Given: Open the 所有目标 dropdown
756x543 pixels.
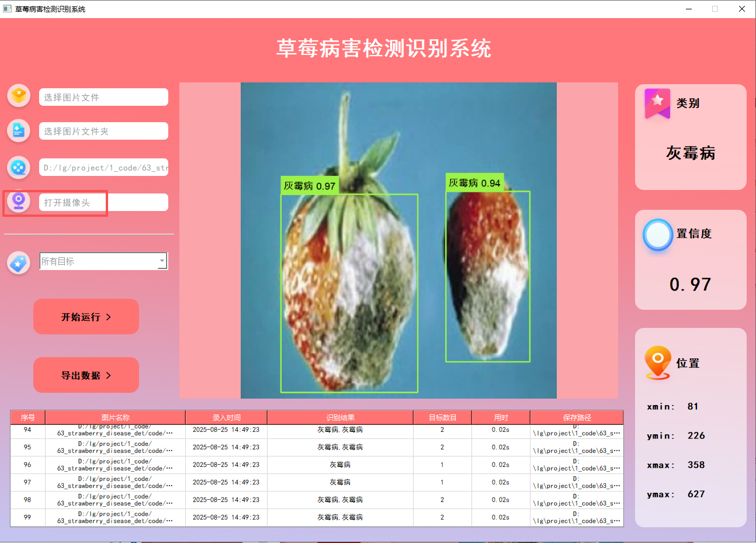Looking at the screenshot, I should point(99,261).
